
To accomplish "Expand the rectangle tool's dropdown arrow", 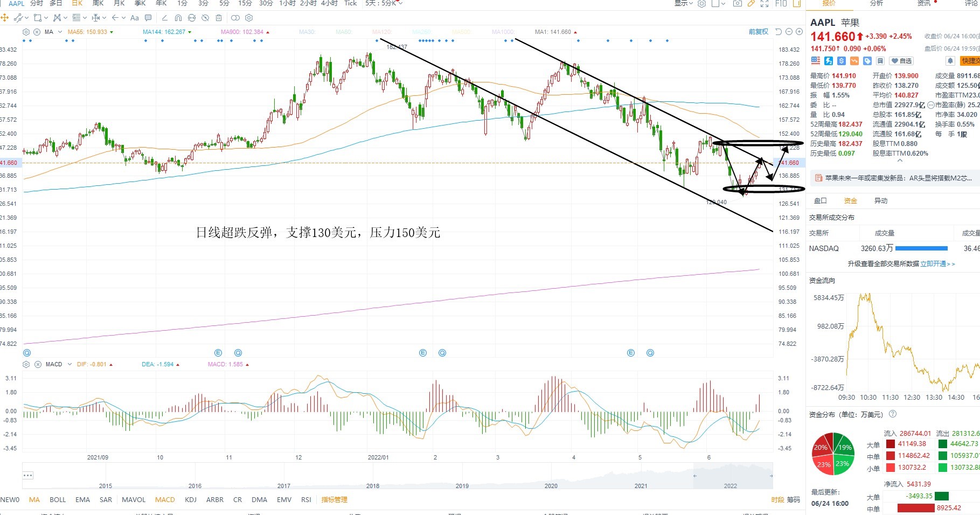I will coord(46,18).
